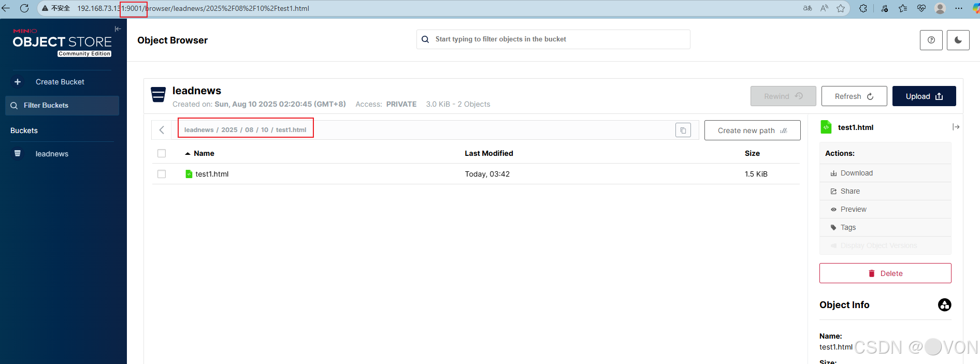Screen dimensions: 980x364
Task: Open the help documentation icon
Action: point(931,40)
